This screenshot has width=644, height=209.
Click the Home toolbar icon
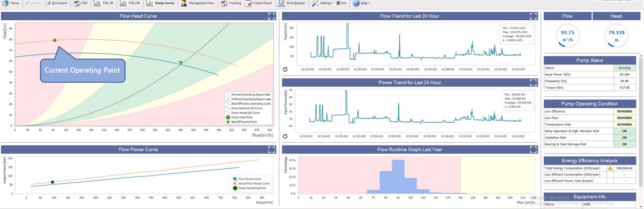click(x=11, y=3)
